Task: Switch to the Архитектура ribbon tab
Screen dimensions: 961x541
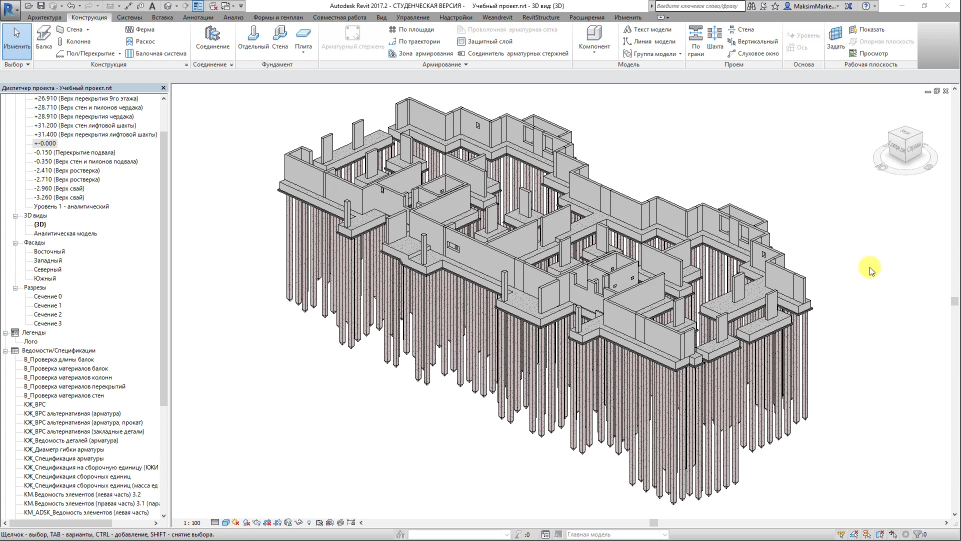Action: click(x=44, y=18)
